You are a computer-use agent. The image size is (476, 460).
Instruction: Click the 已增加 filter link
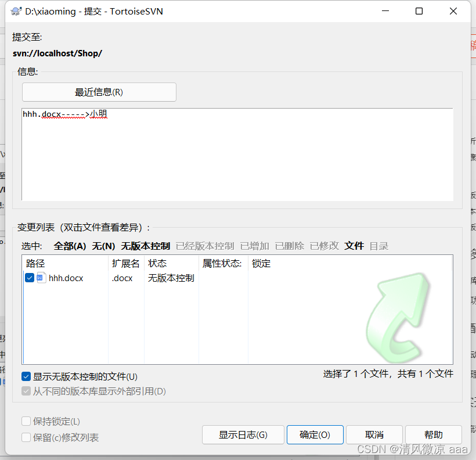pos(254,246)
